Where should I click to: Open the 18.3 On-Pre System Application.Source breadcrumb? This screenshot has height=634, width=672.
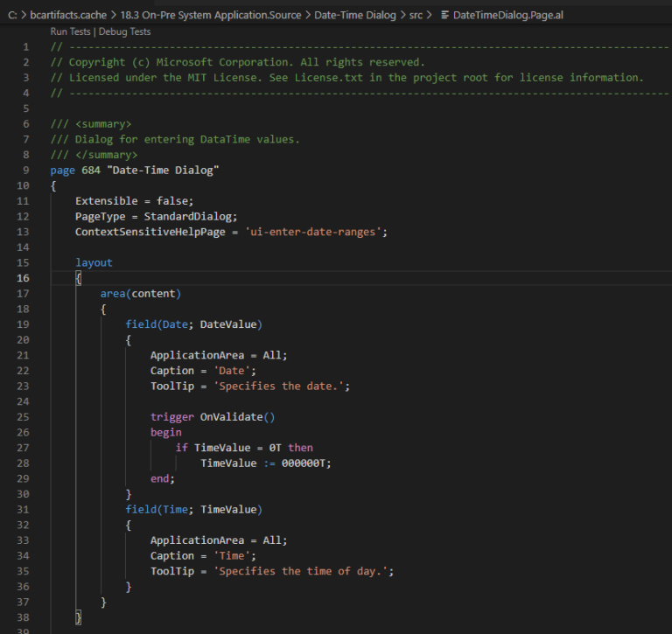coord(219,15)
